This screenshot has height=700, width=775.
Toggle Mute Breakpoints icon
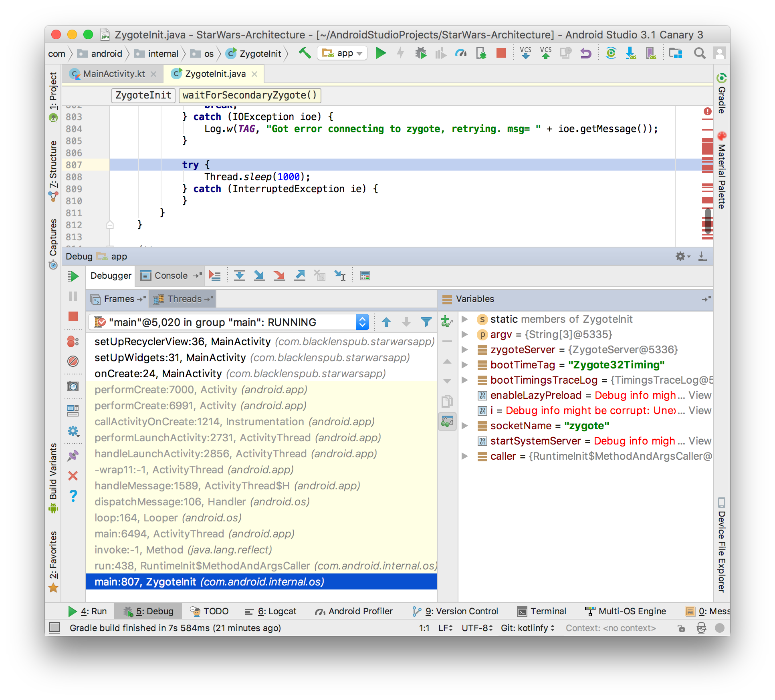(x=73, y=361)
